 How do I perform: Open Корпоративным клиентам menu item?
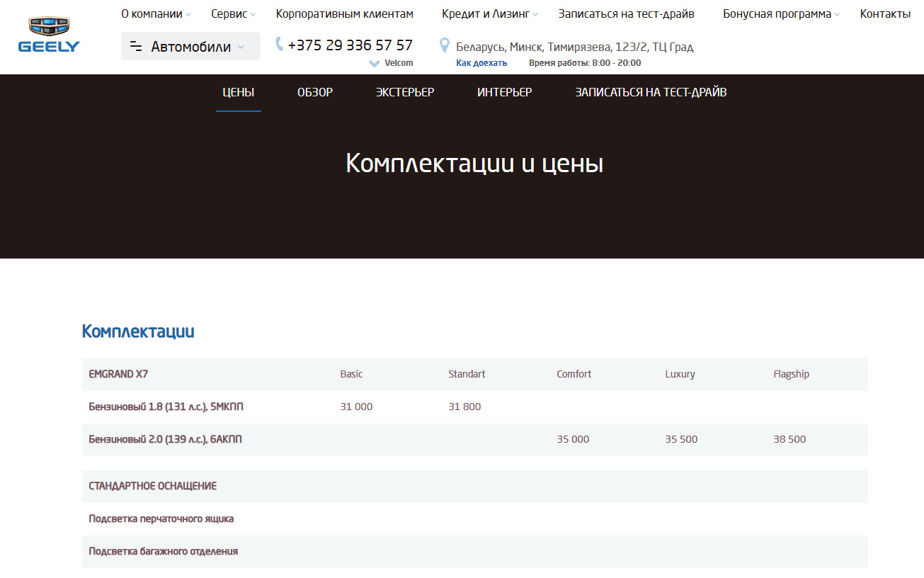[345, 14]
